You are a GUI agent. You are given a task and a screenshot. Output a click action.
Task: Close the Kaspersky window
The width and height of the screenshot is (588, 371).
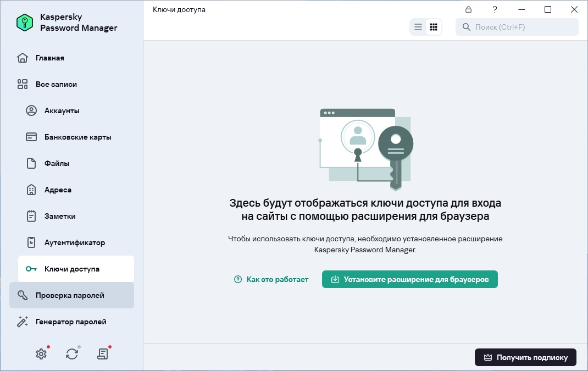[574, 9]
